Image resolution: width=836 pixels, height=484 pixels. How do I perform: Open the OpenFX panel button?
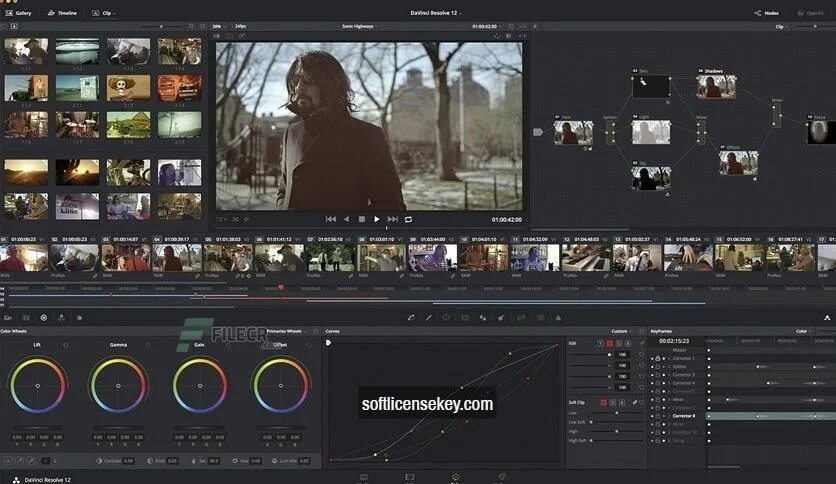click(x=810, y=13)
